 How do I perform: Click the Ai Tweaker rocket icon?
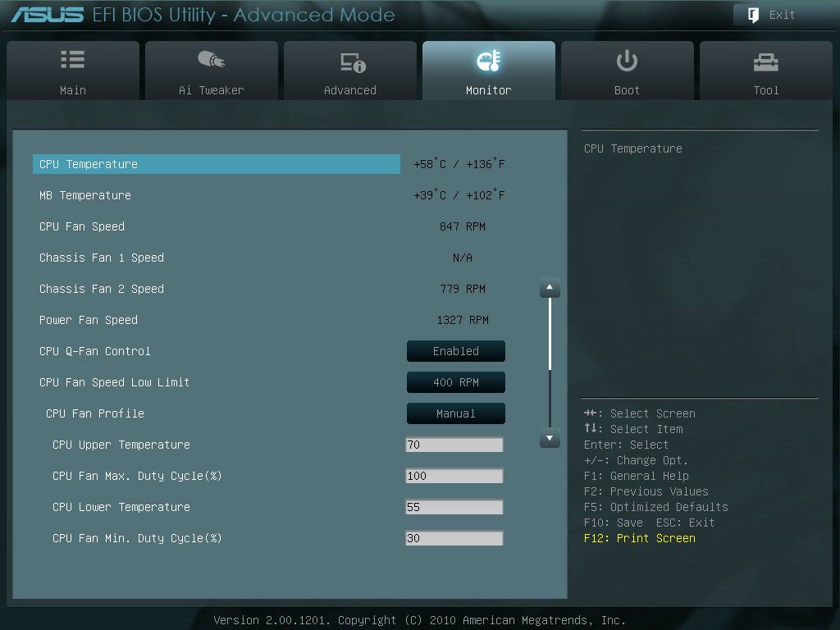211,59
